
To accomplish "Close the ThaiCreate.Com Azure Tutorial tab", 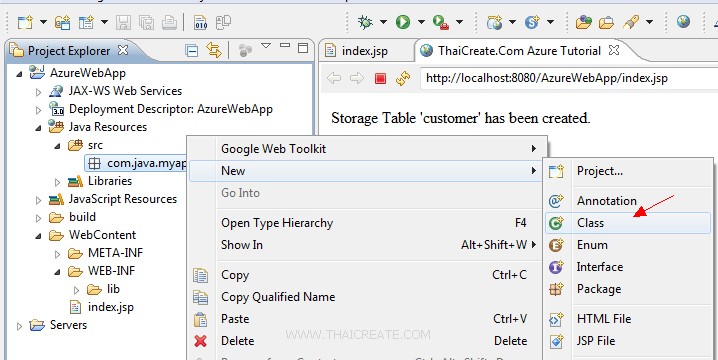I will 614,50.
